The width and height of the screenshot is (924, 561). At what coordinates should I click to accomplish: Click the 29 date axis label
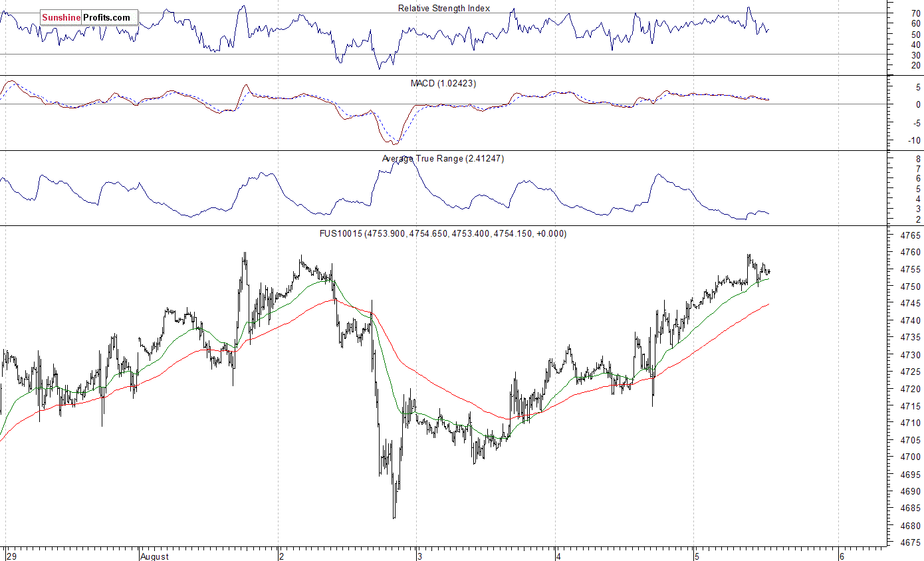point(11,556)
